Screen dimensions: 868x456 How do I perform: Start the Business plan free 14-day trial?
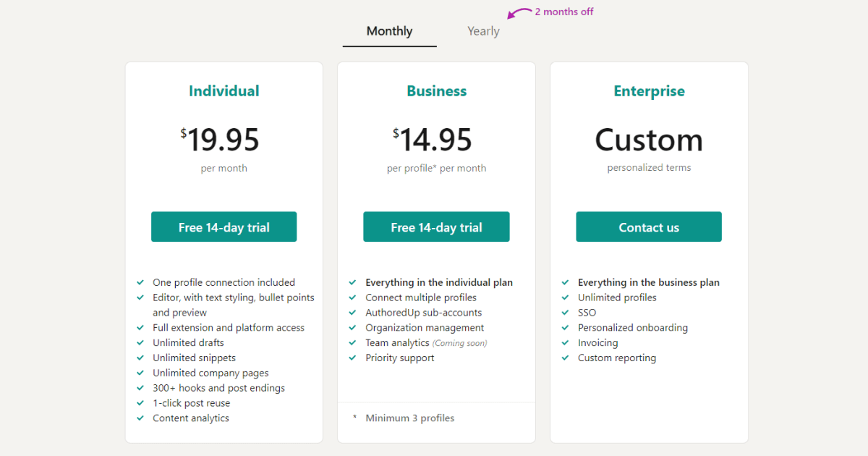tap(436, 227)
